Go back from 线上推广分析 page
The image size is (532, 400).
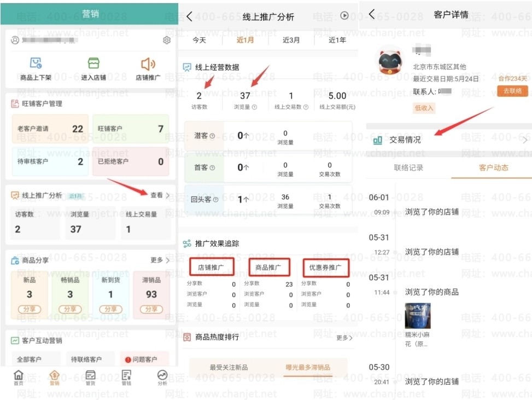point(189,16)
